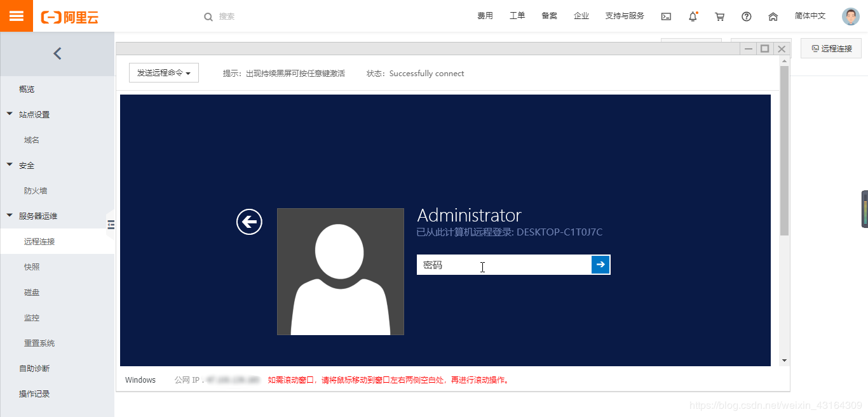Click the Alibaba Cloud logo
This screenshot has width=868, height=417.
70,16
